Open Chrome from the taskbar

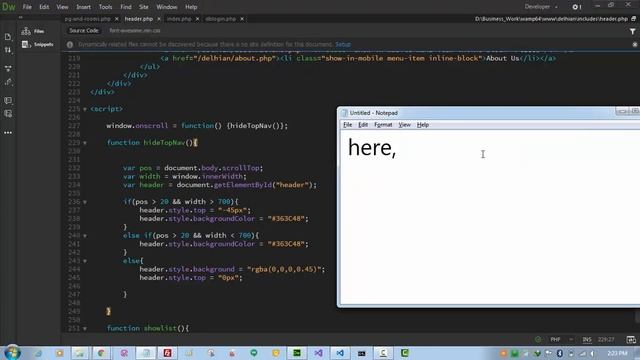point(101,353)
